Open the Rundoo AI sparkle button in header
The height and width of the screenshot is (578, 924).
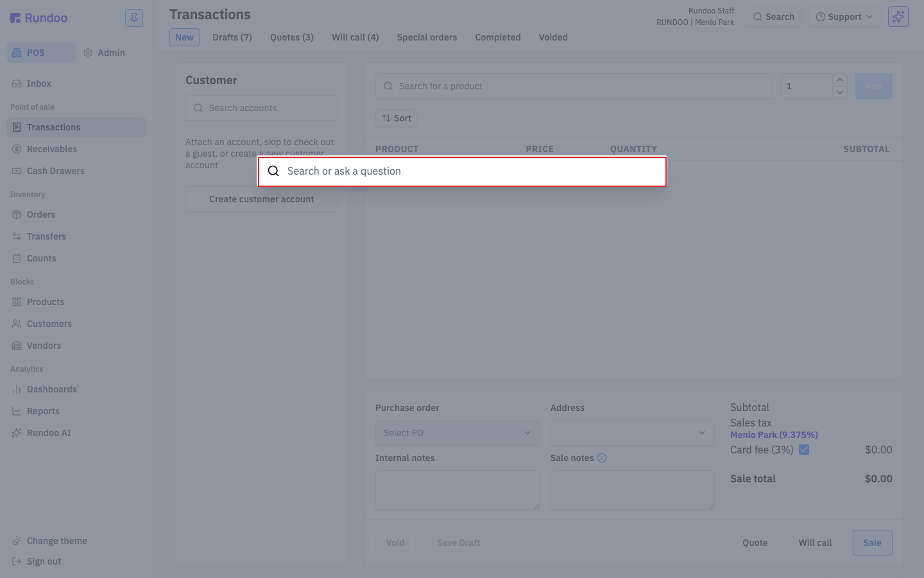pyautogui.click(x=898, y=17)
